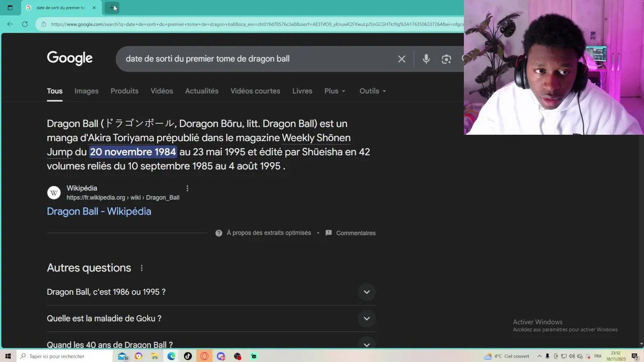Open Google Lens image search icon
The width and height of the screenshot is (644, 362).
[x=446, y=59]
